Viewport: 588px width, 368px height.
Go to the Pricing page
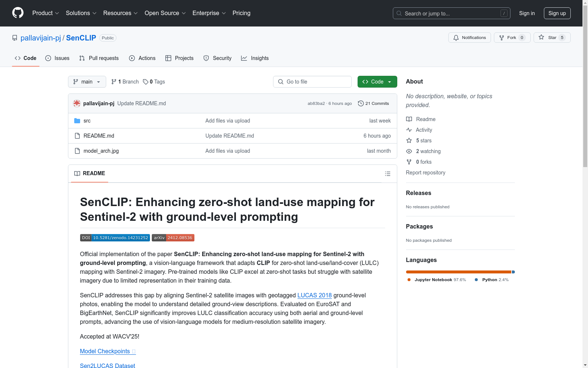[241, 13]
